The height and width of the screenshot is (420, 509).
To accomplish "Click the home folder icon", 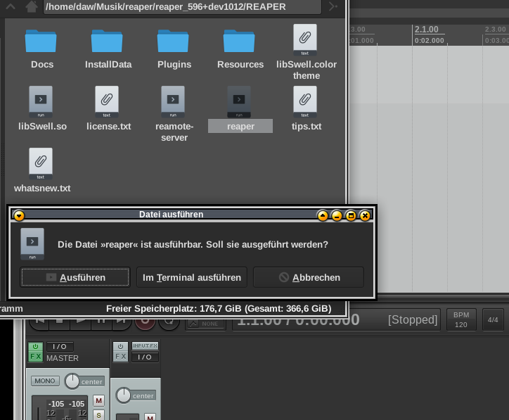I will (x=32, y=6).
